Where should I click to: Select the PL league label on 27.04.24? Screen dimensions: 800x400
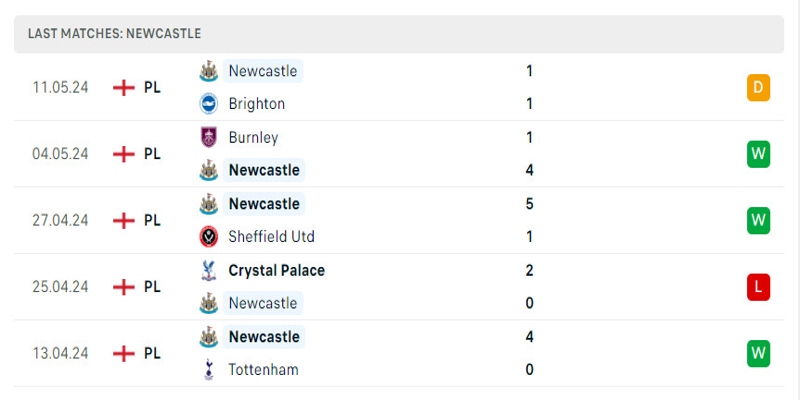[x=152, y=220]
